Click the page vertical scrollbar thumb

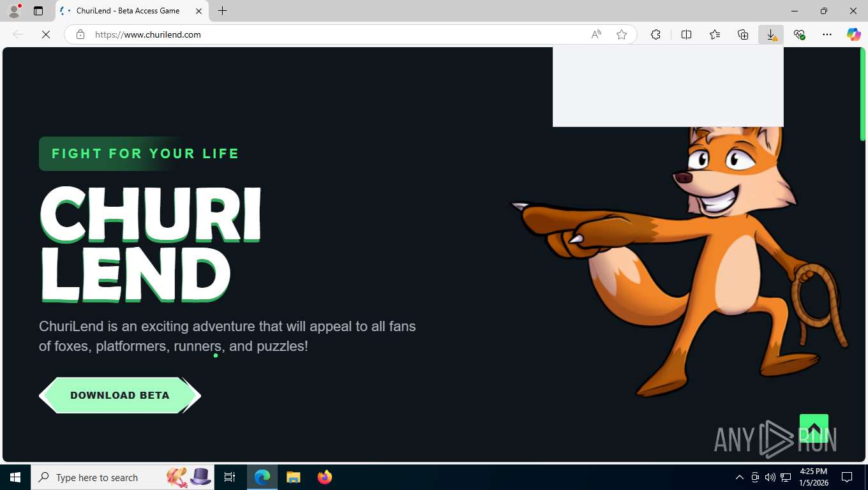[x=862, y=94]
